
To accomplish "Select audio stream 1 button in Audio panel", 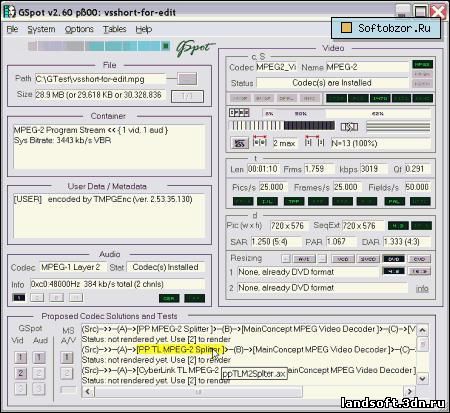I will click(x=19, y=297).
